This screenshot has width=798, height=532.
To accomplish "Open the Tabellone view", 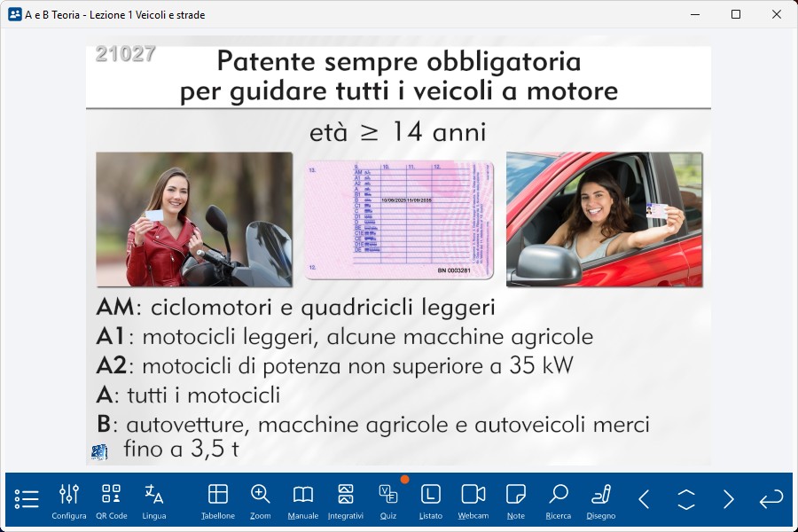I will point(218,500).
